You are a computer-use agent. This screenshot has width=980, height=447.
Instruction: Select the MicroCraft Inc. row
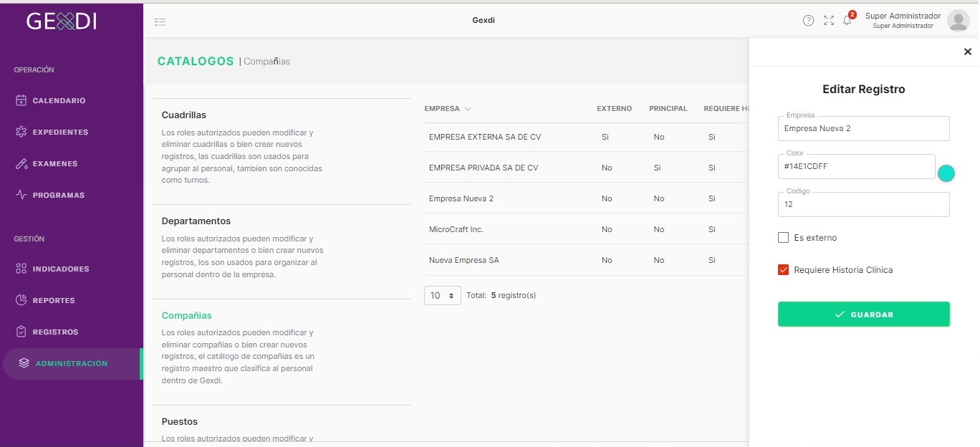pos(586,229)
